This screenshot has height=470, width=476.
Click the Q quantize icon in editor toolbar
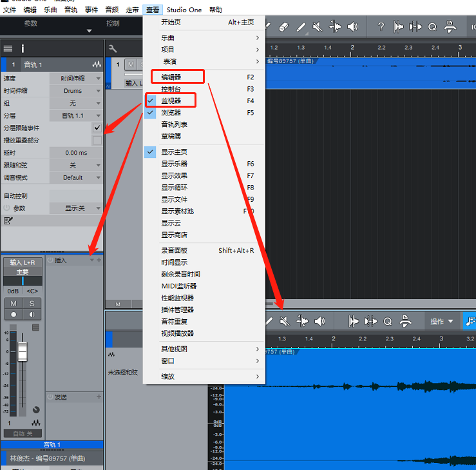pos(388,322)
